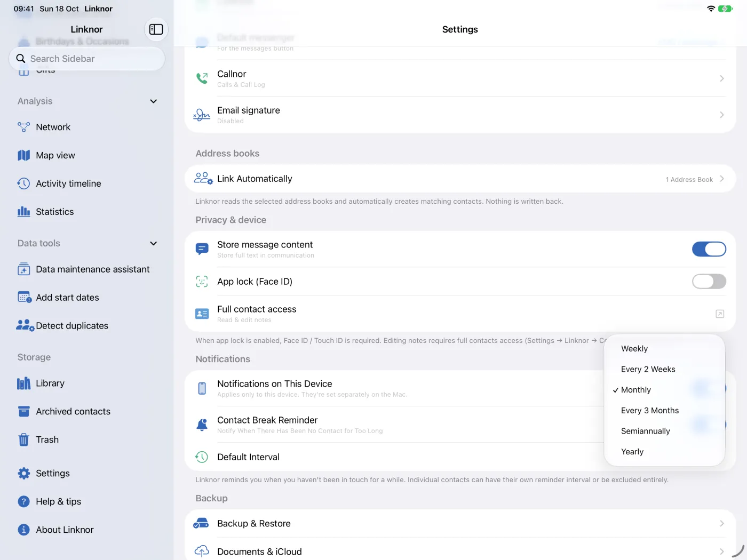The height and width of the screenshot is (560, 747).
Task: Open Backup & Restore row chevron
Action: tap(722, 524)
